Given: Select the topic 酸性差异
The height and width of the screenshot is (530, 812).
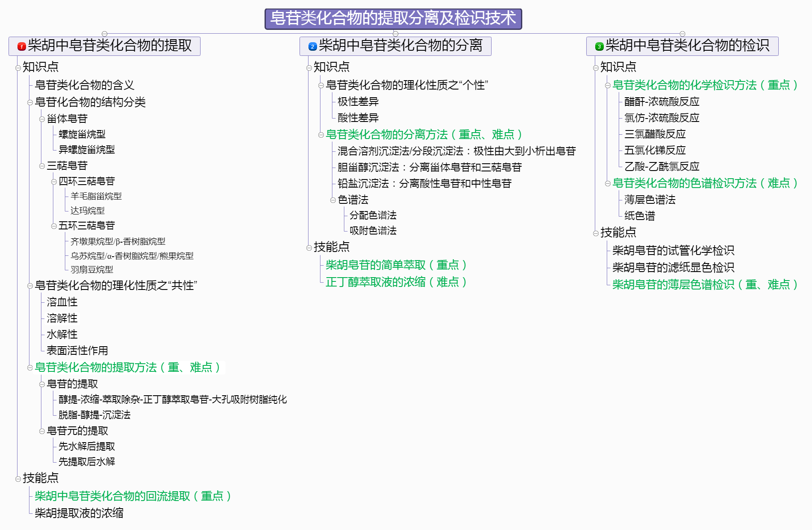Looking at the screenshot, I should click(x=358, y=118).
